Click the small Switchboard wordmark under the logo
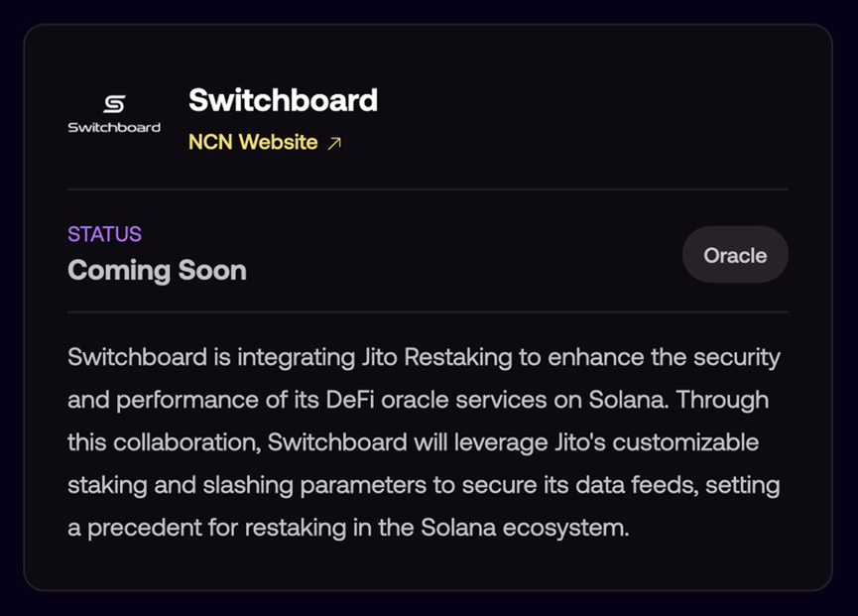 click(x=114, y=128)
